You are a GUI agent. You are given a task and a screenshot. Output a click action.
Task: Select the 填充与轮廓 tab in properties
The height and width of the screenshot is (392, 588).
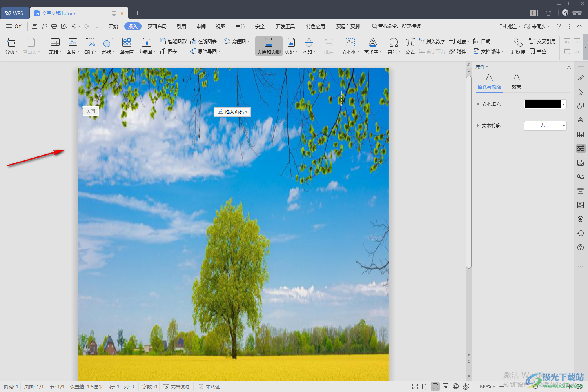[489, 82]
